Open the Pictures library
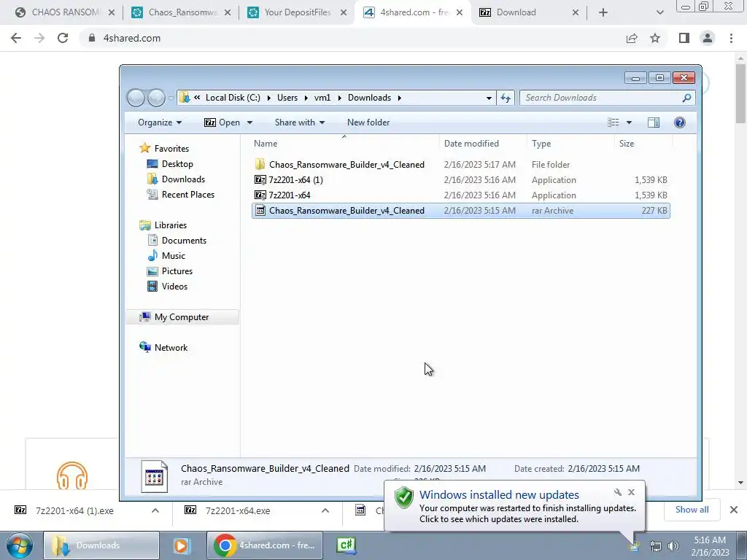 177,271
